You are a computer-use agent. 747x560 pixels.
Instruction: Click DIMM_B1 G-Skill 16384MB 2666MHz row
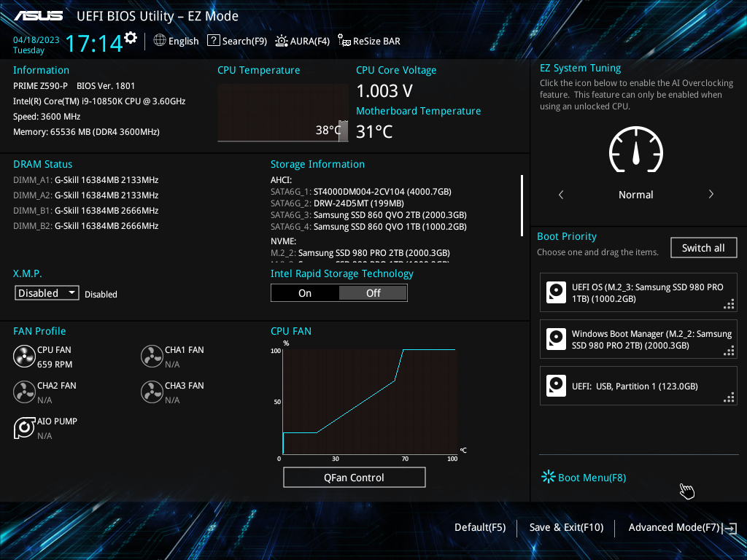coord(86,211)
